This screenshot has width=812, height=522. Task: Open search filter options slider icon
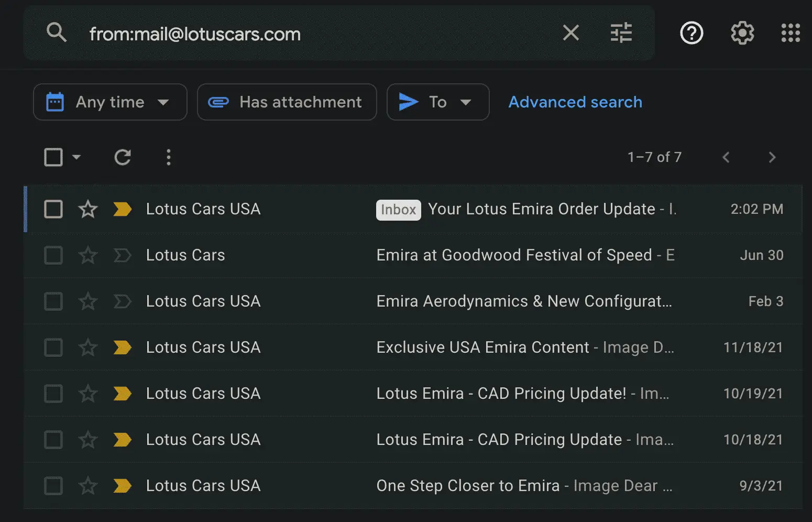pyautogui.click(x=621, y=33)
